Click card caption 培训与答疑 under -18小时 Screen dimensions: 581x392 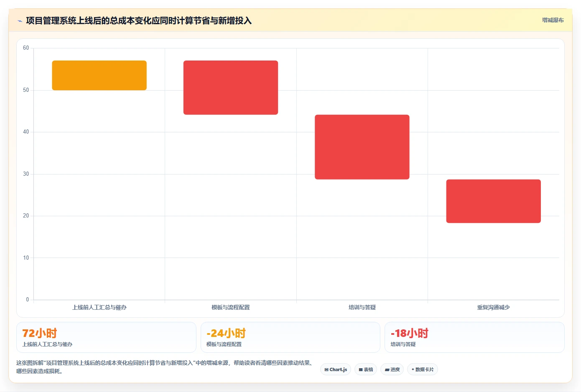(403, 344)
